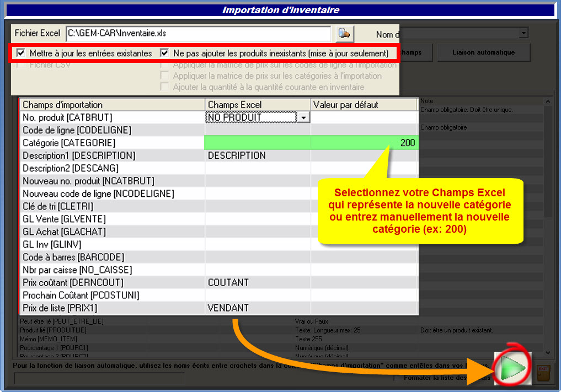Select 'Nouveau code de ligne [NCODELIGNE]' row
The width and height of the screenshot is (561, 392).
pos(112,194)
